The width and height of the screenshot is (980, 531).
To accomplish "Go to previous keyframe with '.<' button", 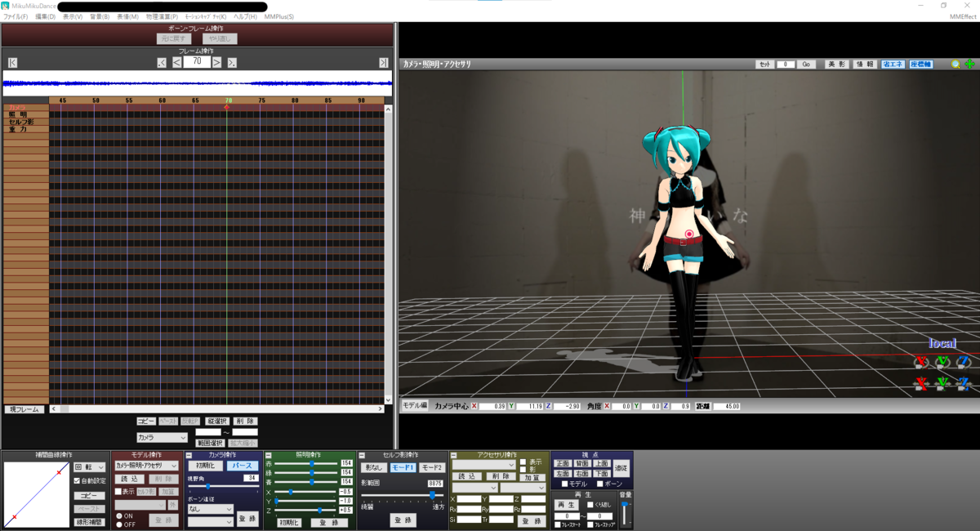I will pyautogui.click(x=162, y=63).
